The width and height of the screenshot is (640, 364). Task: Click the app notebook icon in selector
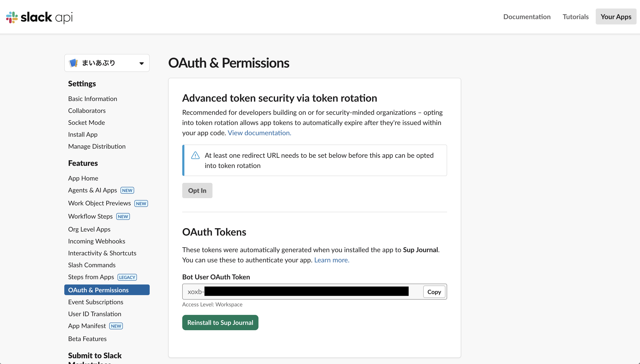(73, 63)
